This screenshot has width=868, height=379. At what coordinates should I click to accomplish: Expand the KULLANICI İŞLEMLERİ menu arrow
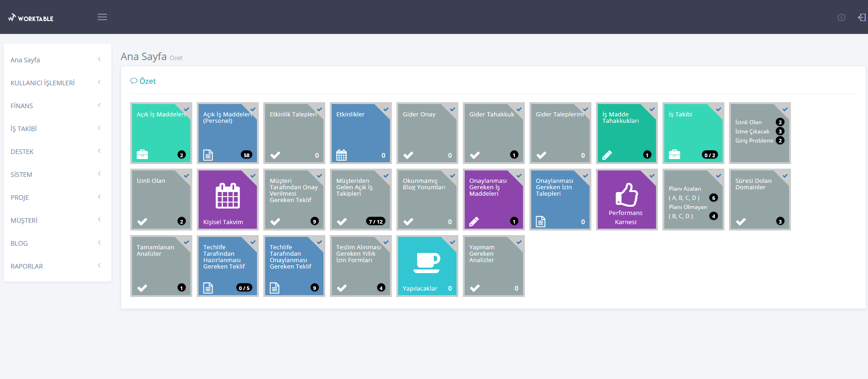point(99,82)
